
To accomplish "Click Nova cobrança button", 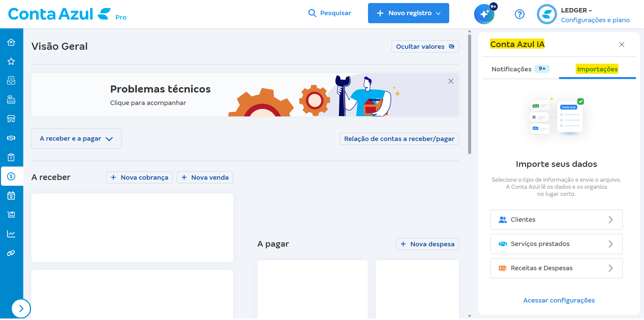I will 140,177.
